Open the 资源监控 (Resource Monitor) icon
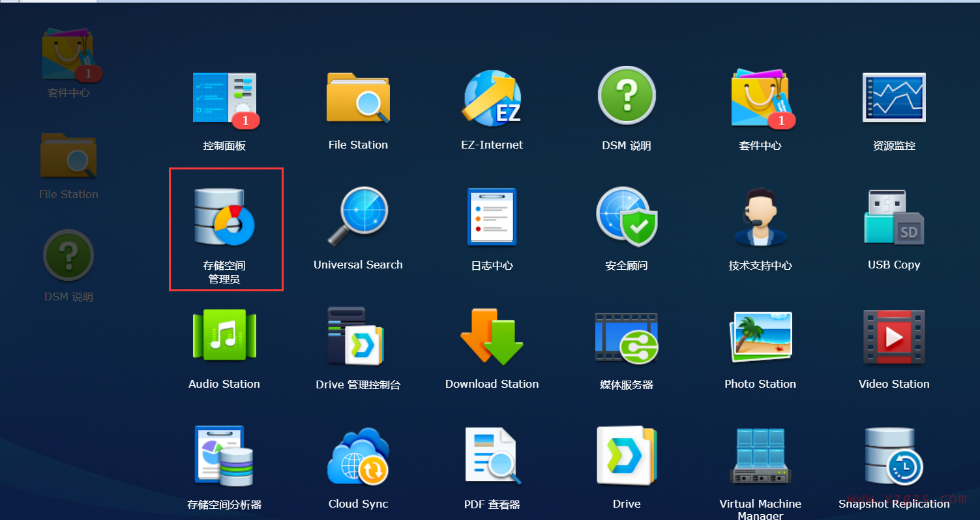Image resolution: width=980 pixels, height=520 pixels. tap(894, 98)
